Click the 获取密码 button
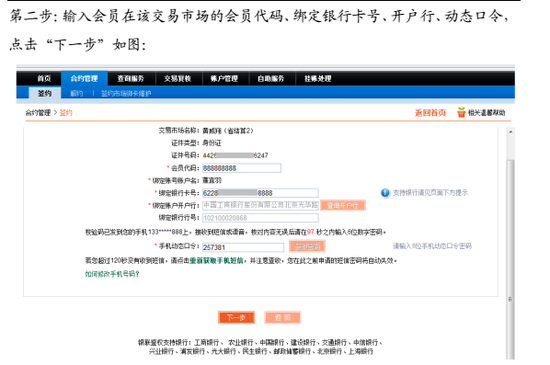 pyautogui.click(x=307, y=246)
